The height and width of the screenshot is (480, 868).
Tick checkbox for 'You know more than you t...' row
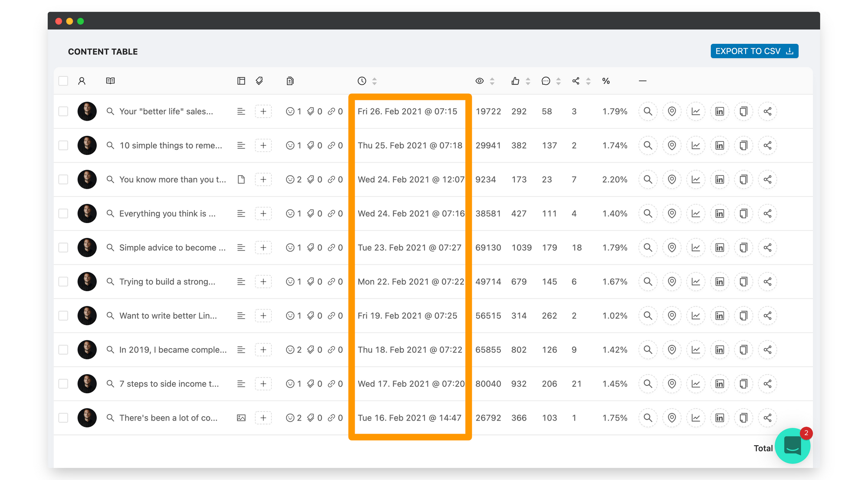pyautogui.click(x=63, y=180)
